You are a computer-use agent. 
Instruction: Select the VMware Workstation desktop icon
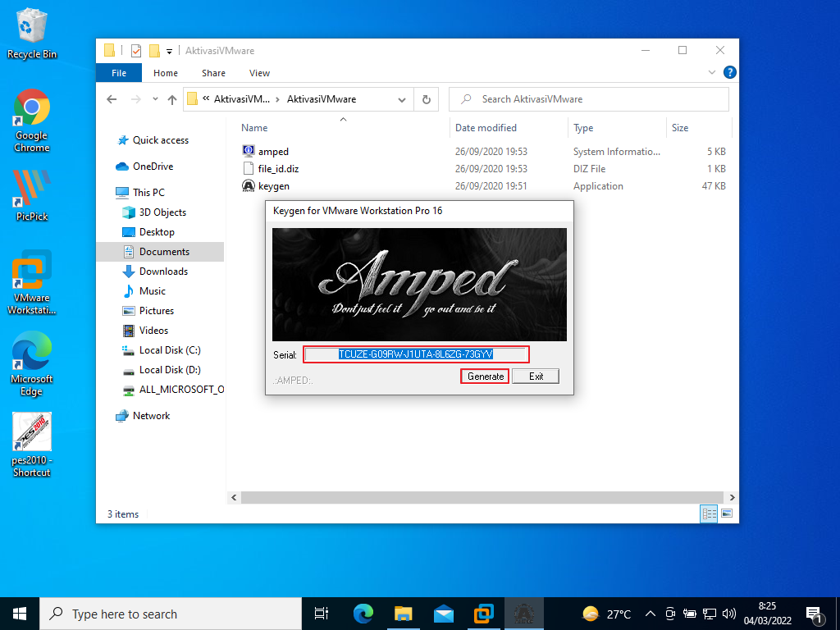click(31, 272)
